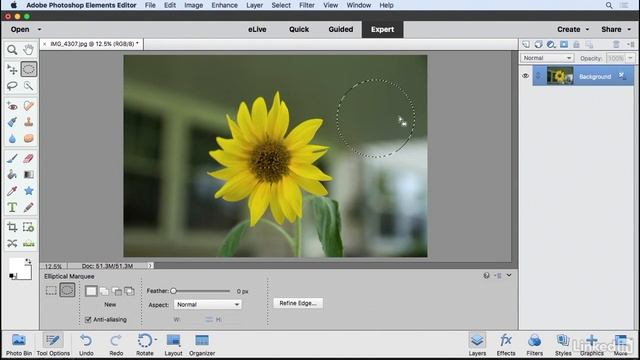
Task: Show the Effects panel
Action: coord(506,345)
